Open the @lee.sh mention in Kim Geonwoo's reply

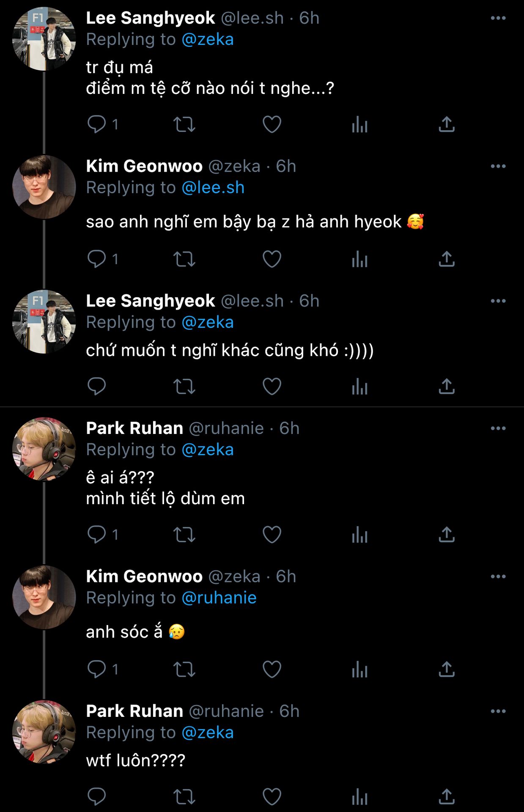(x=213, y=187)
